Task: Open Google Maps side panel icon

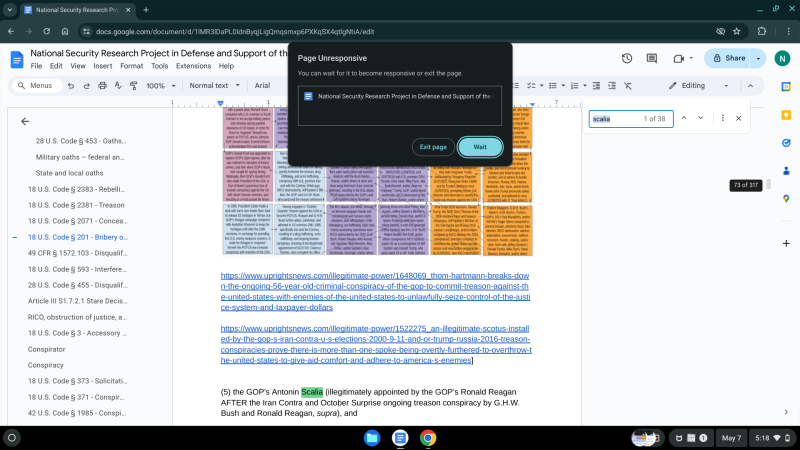Action: point(787,199)
